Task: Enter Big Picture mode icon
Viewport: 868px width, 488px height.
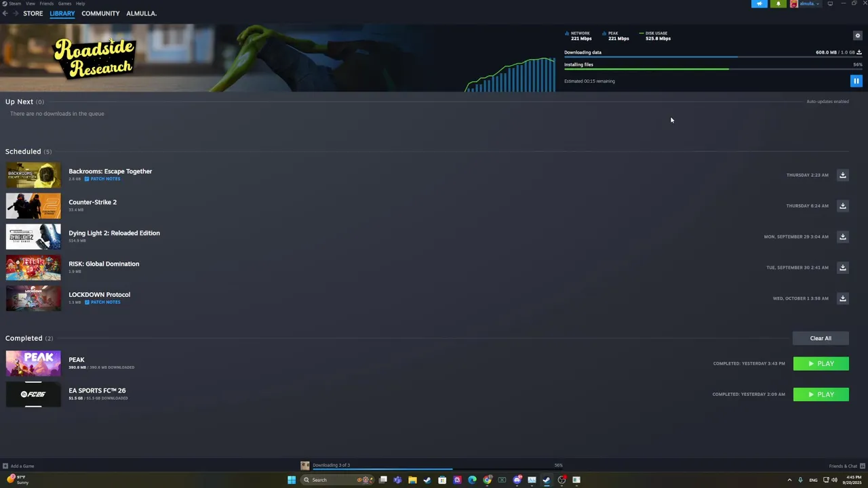Action: [830, 3]
